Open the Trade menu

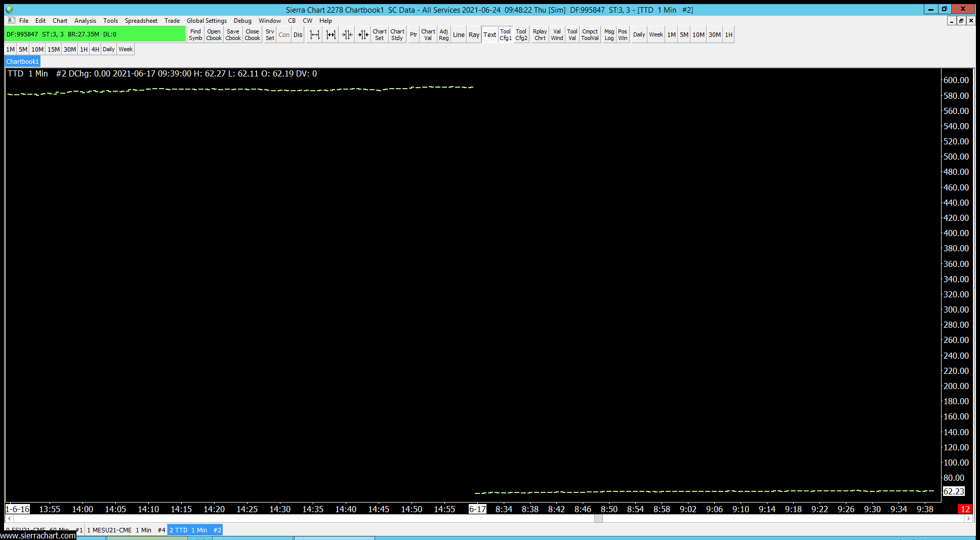(x=172, y=21)
